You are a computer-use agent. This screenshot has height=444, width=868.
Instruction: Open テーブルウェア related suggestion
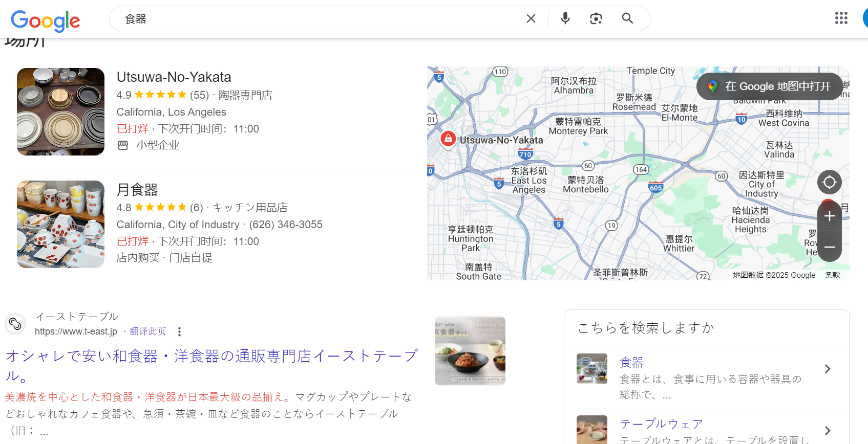(661, 424)
